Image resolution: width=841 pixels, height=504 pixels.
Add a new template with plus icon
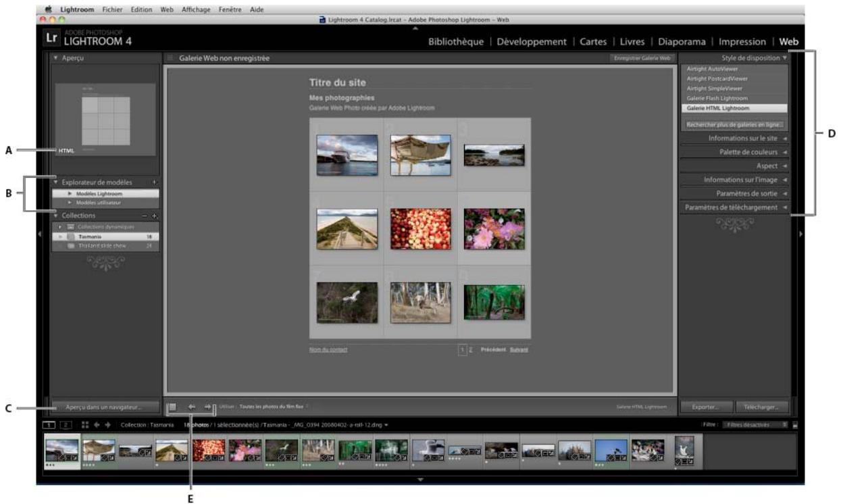click(155, 182)
